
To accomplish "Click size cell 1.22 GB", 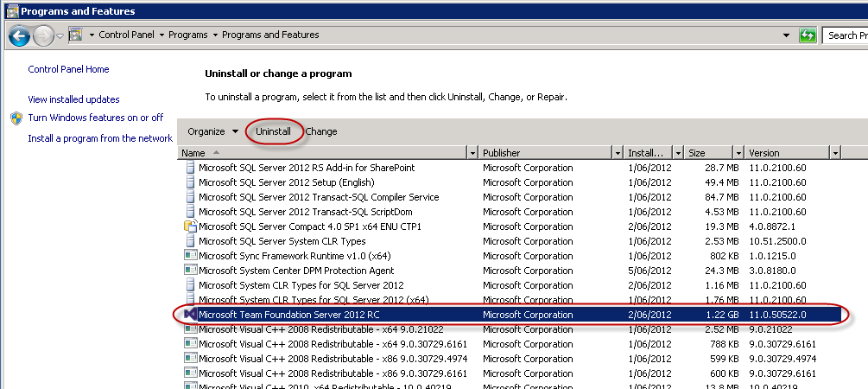I will (x=722, y=315).
